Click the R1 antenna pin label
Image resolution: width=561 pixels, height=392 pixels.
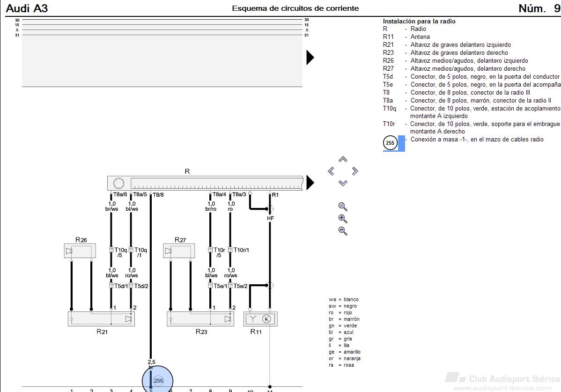[275, 194]
